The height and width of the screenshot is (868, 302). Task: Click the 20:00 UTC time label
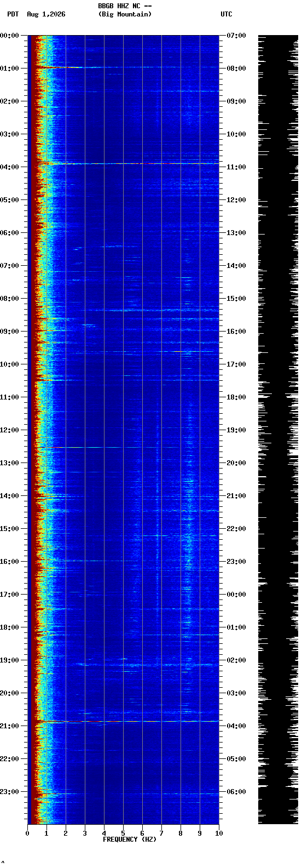[x=236, y=463]
